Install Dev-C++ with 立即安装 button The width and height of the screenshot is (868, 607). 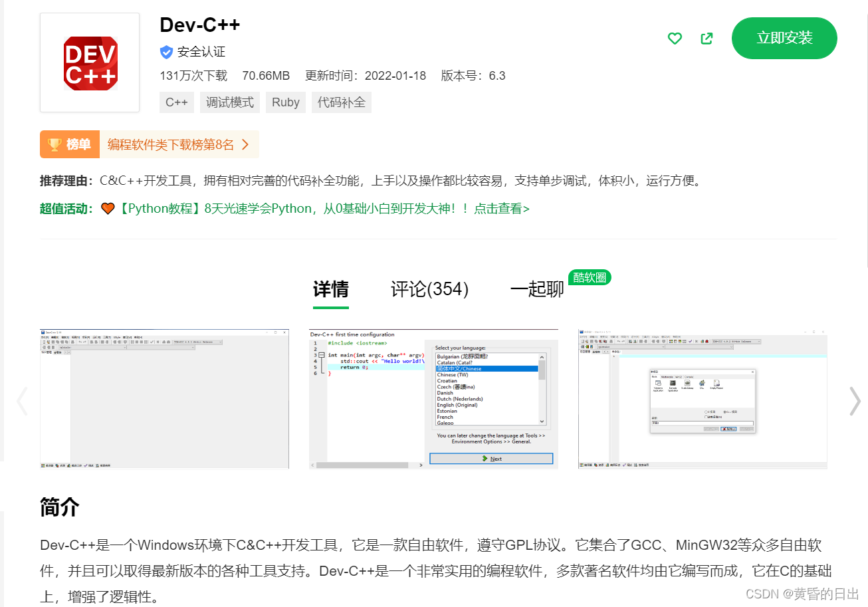(x=784, y=38)
